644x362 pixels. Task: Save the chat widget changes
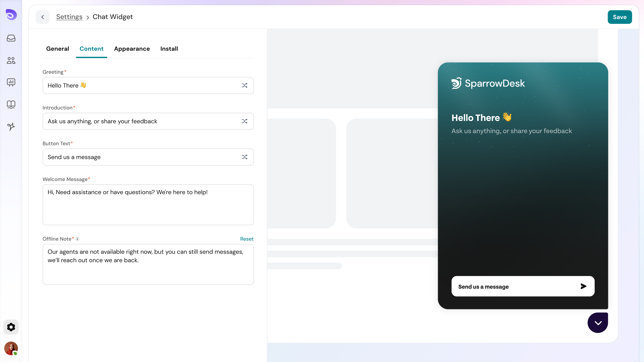(620, 17)
